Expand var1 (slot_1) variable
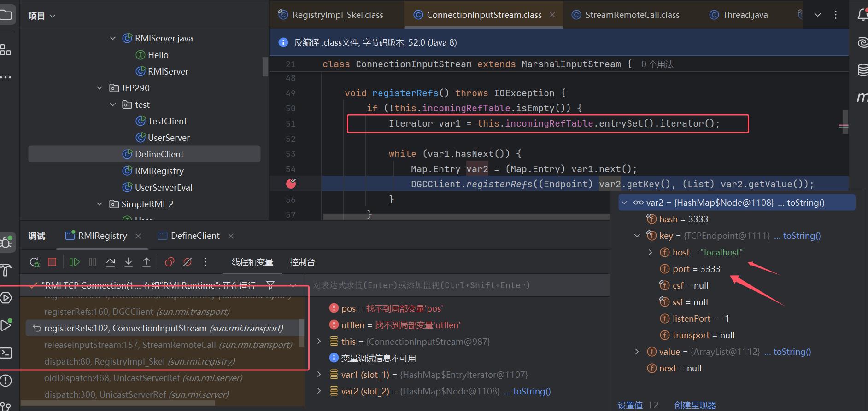Image resolution: width=868 pixels, height=411 pixels. click(319, 375)
